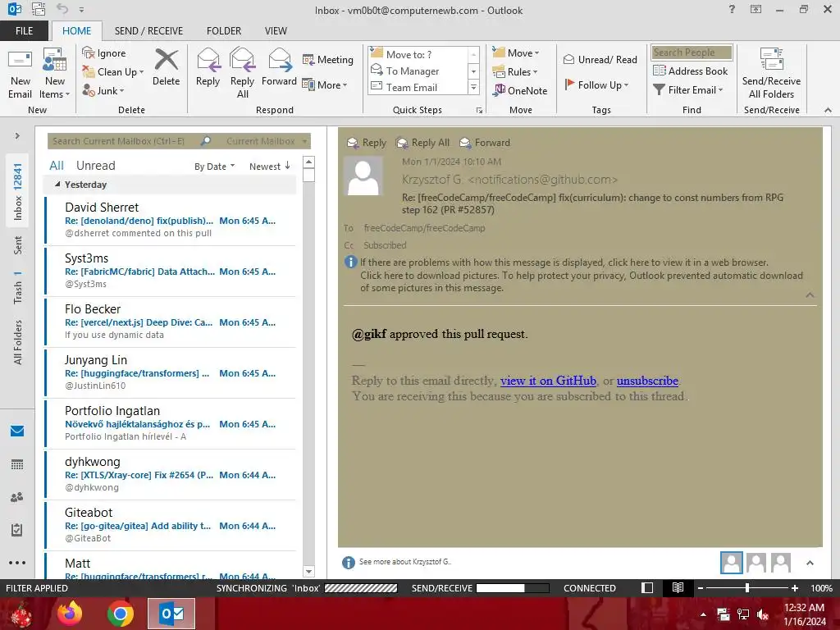
Task: Click the unsubscribe link
Action: coord(647,381)
